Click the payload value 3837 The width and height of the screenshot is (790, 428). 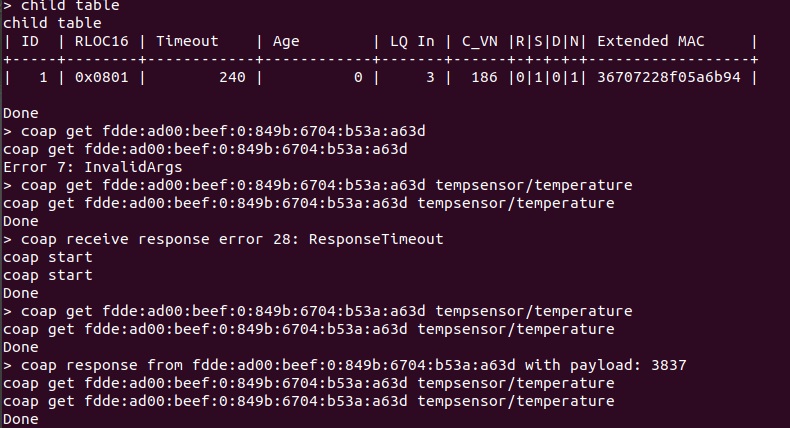[669, 365]
